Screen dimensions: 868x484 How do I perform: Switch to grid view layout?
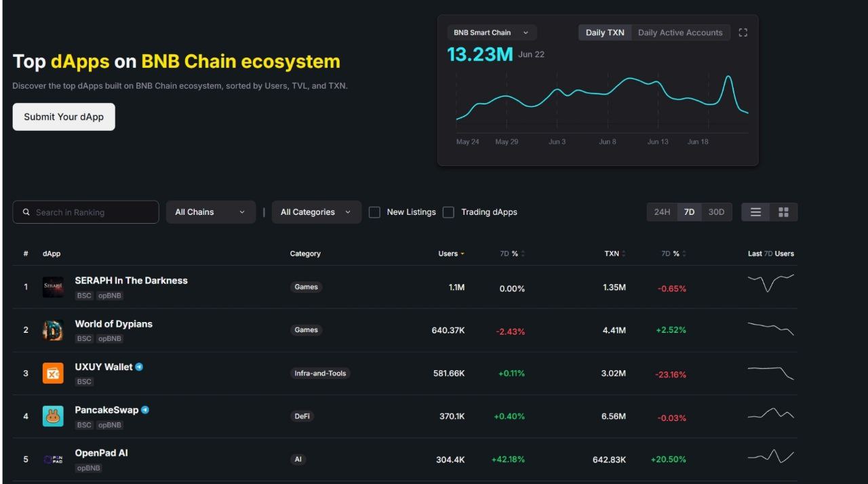(x=784, y=212)
